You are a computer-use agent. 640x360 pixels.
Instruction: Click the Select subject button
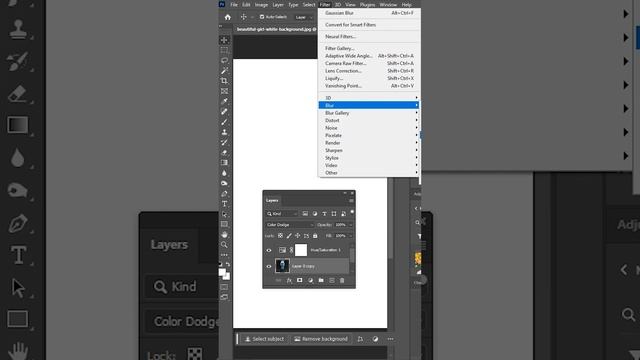pos(264,339)
